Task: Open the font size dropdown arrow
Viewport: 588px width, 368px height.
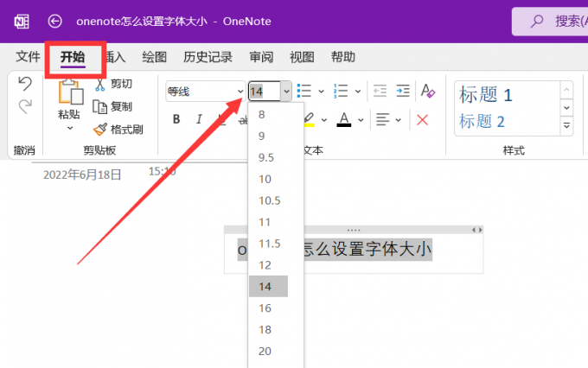Action: 286,91
